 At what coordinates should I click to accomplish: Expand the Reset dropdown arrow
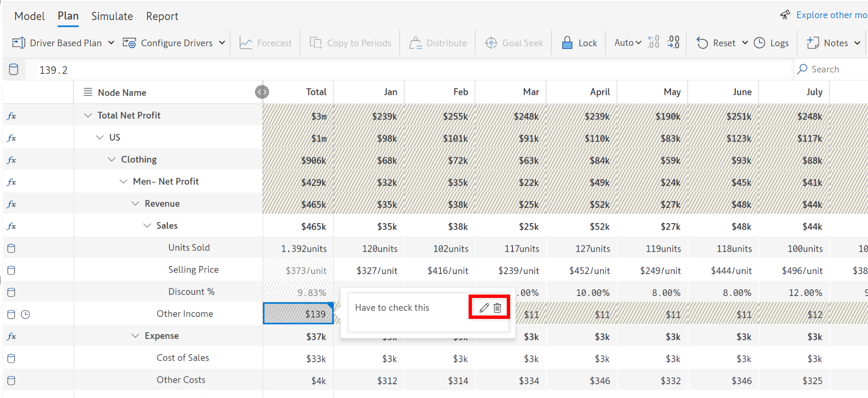click(x=745, y=43)
